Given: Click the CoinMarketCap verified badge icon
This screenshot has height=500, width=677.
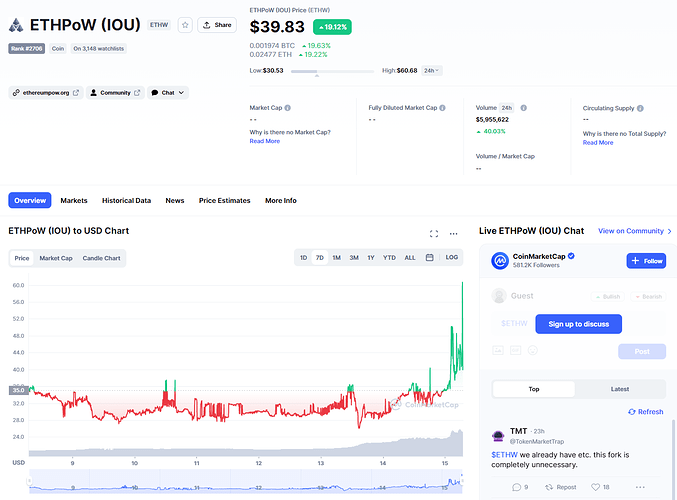Looking at the screenshot, I should pos(571,256).
